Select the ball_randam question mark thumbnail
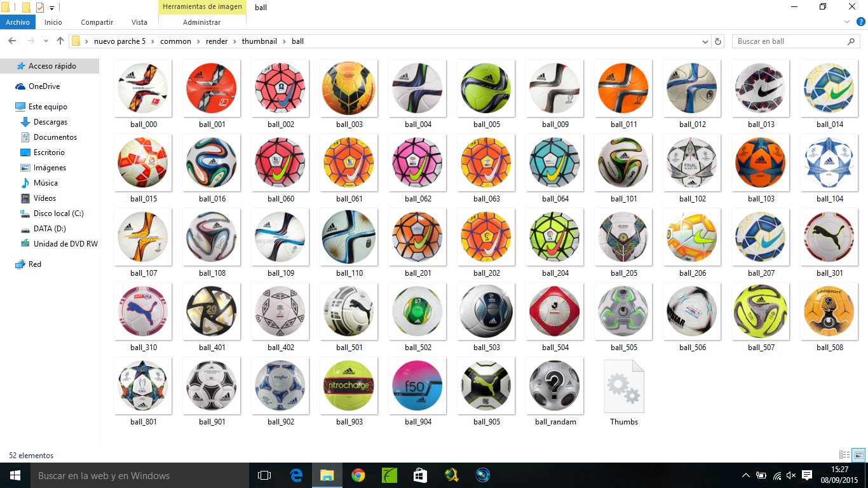The height and width of the screenshot is (488, 868). pos(555,386)
